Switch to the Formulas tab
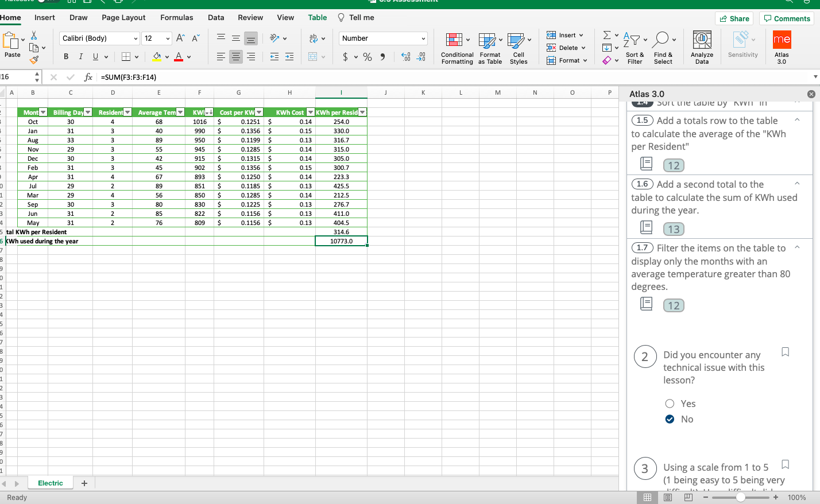820x504 pixels. point(177,18)
